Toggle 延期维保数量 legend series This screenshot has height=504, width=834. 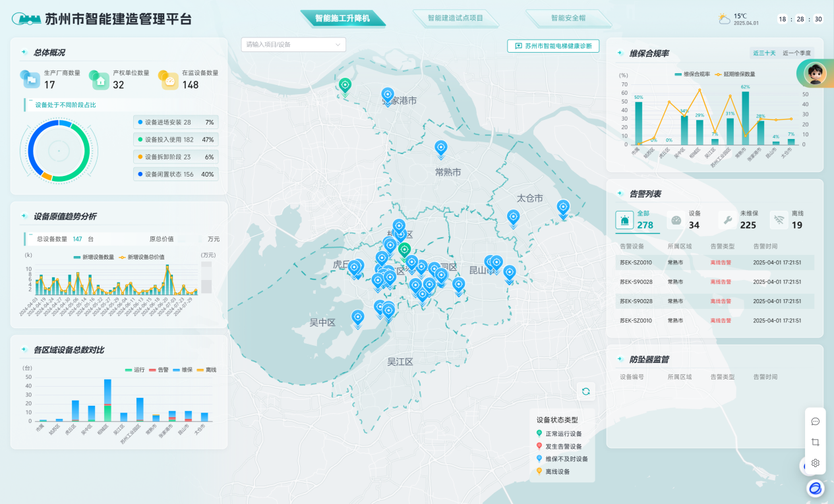(735, 74)
